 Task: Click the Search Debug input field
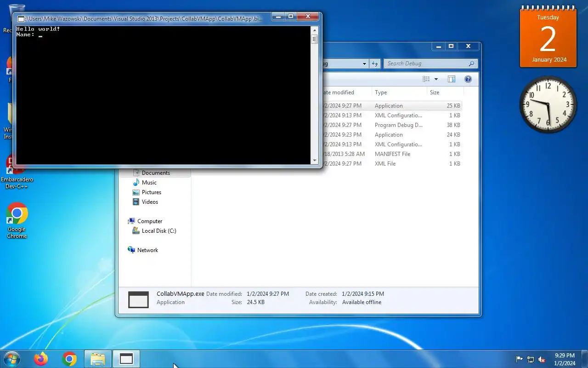pyautogui.click(x=430, y=63)
